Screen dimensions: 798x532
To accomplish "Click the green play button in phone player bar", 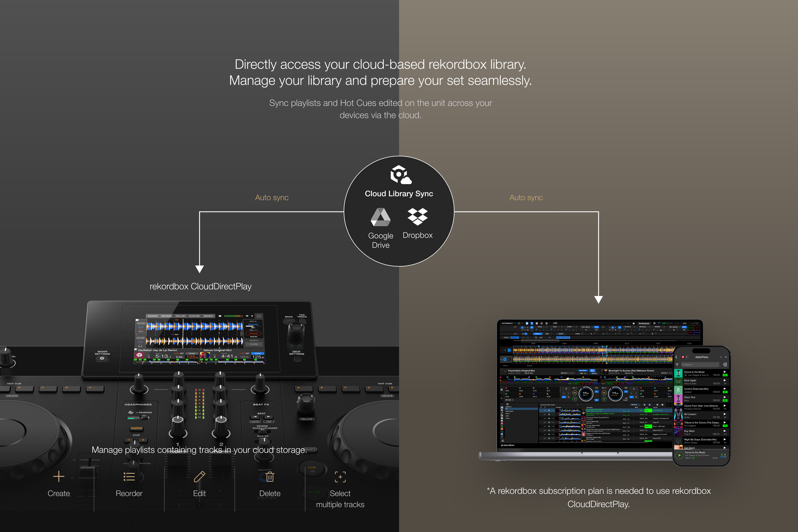I will point(679,455).
